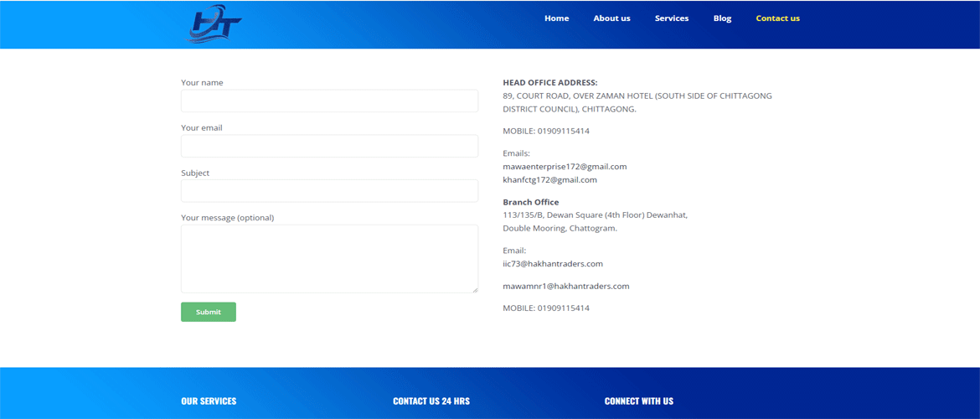The height and width of the screenshot is (419, 980).
Task: Click into the Your email field
Action: (x=329, y=146)
